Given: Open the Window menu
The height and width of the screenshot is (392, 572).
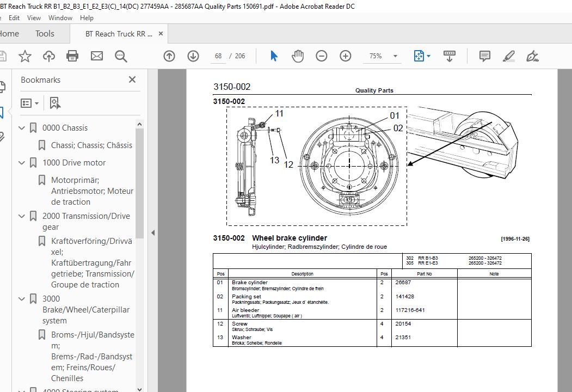Looking at the screenshot, I should [x=60, y=18].
